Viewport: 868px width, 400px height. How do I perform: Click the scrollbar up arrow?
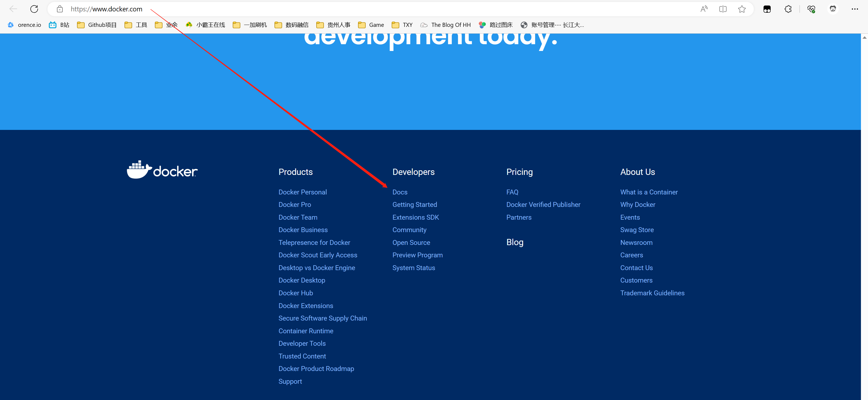pyautogui.click(x=864, y=37)
